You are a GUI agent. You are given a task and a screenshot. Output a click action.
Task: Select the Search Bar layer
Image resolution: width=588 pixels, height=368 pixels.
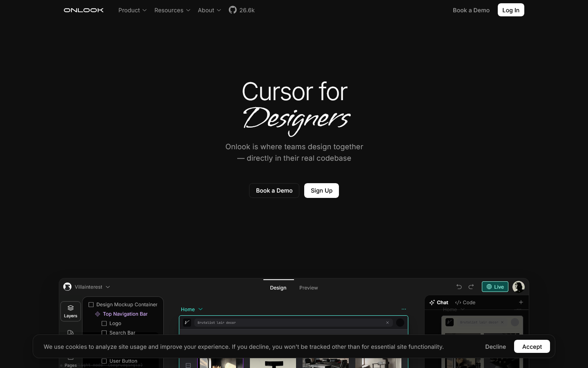(122, 333)
